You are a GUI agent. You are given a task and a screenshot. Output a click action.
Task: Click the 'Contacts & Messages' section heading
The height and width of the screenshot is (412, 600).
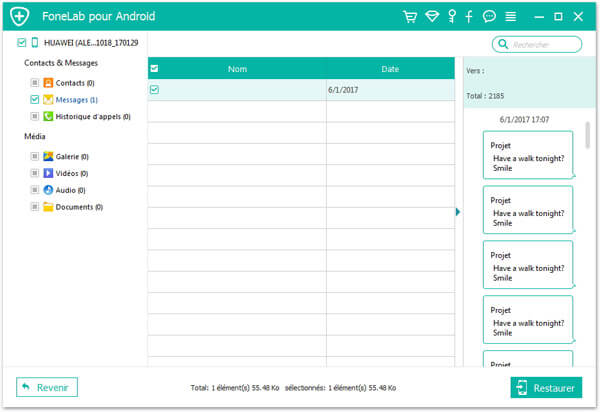point(61,63)
